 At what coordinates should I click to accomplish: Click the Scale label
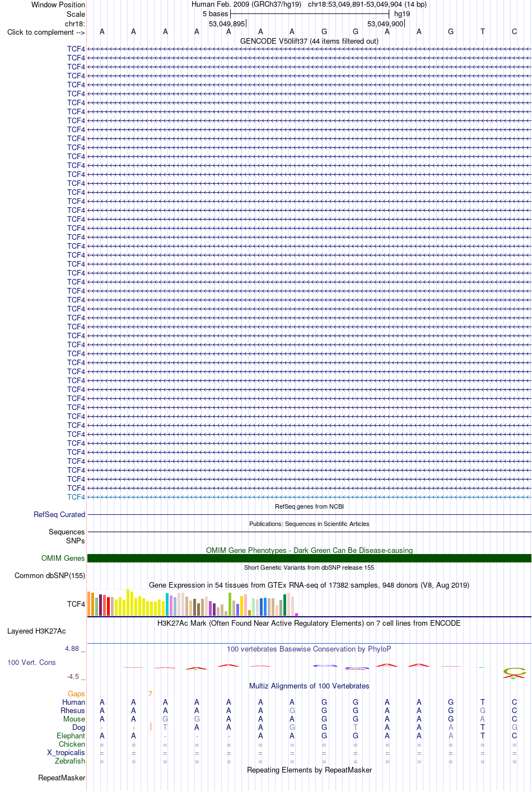(x=76, y=14)
